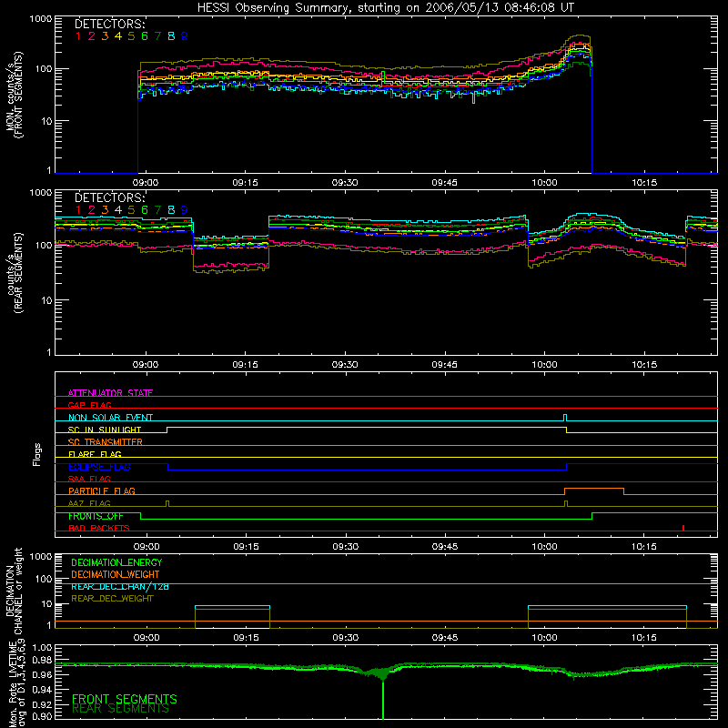Click the NON_SOLAR_EVENT spike near 10:03

pyautogui.click(x=565, y=418)
